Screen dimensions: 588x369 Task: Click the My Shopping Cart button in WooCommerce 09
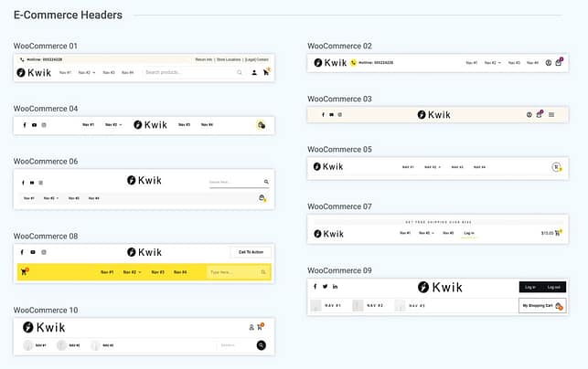point(542,306)
